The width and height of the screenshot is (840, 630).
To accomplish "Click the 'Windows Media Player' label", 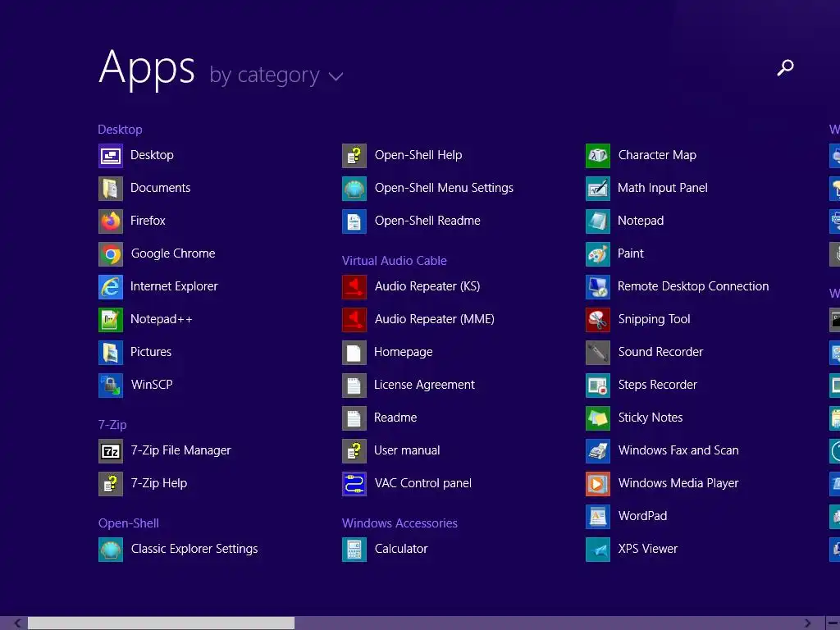I will (678, 483).
